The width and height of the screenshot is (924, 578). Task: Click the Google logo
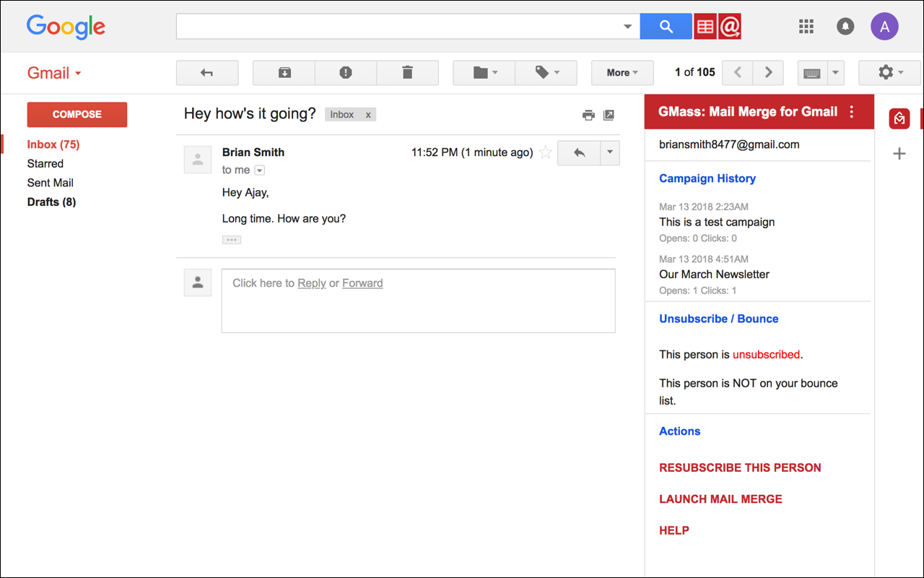tap(66, 27)
